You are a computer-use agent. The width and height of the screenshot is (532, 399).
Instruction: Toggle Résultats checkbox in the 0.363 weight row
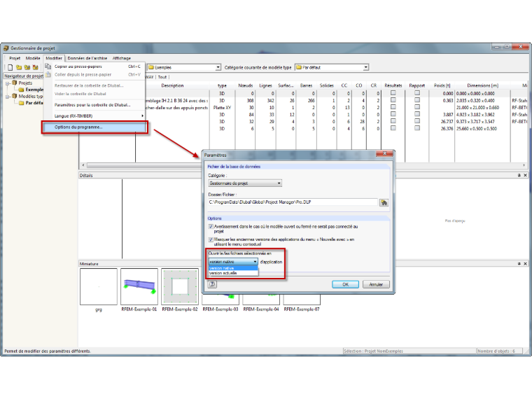393,100
